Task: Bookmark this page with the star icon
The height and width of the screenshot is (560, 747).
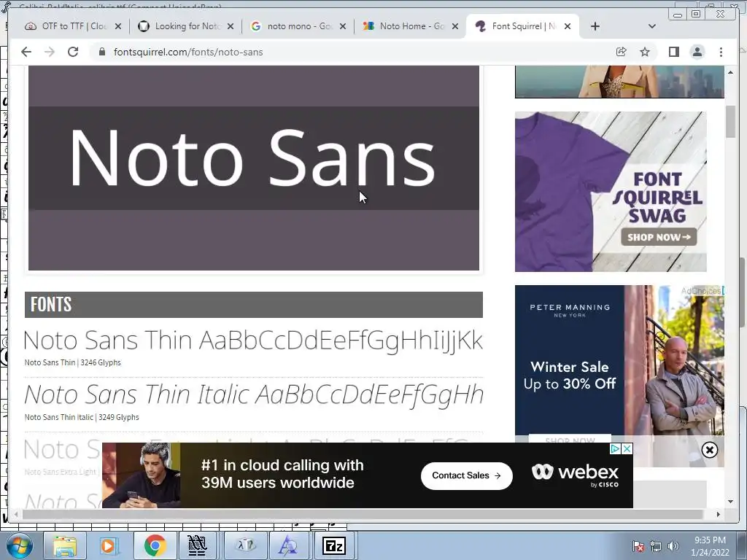Action: click(645, 52)
